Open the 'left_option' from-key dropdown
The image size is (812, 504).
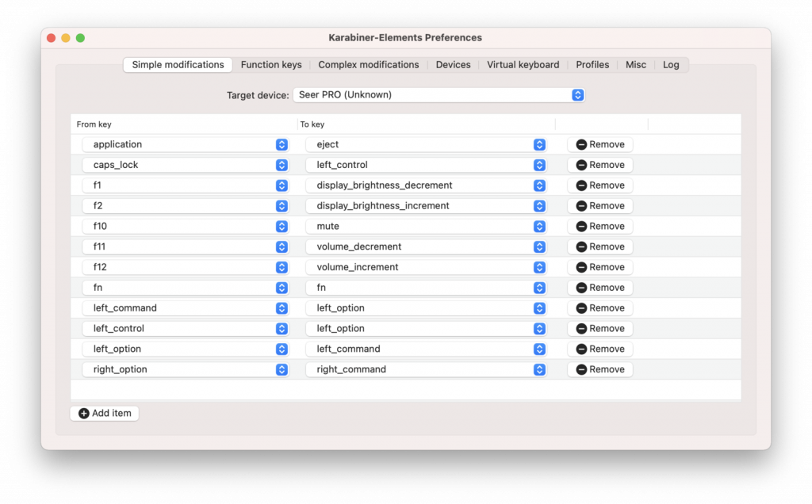(185, 349)
